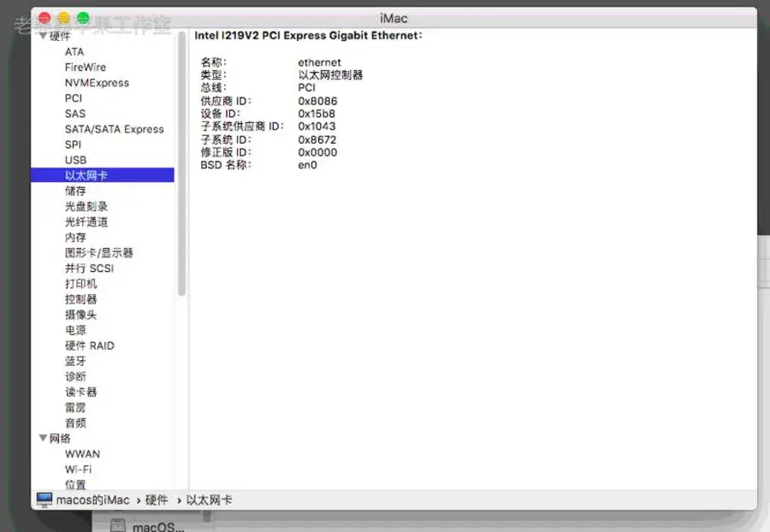Click macos的iMac in the path bar
The image size is (770, 532).
pos(92,500)
